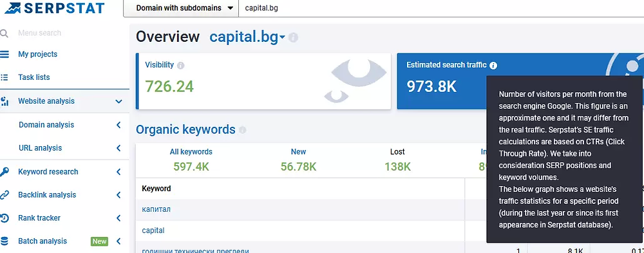
Task: Click the Keyword research key icon
Action: coord(4,172)
